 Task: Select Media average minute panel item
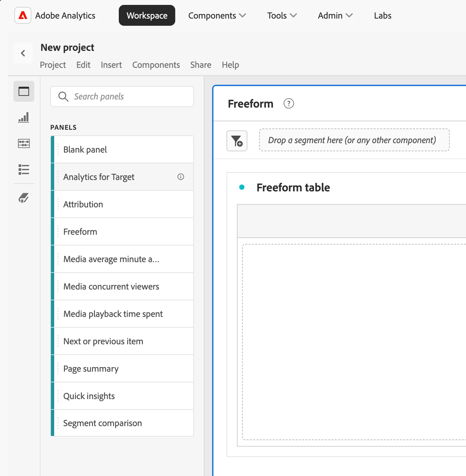(122, 259)
